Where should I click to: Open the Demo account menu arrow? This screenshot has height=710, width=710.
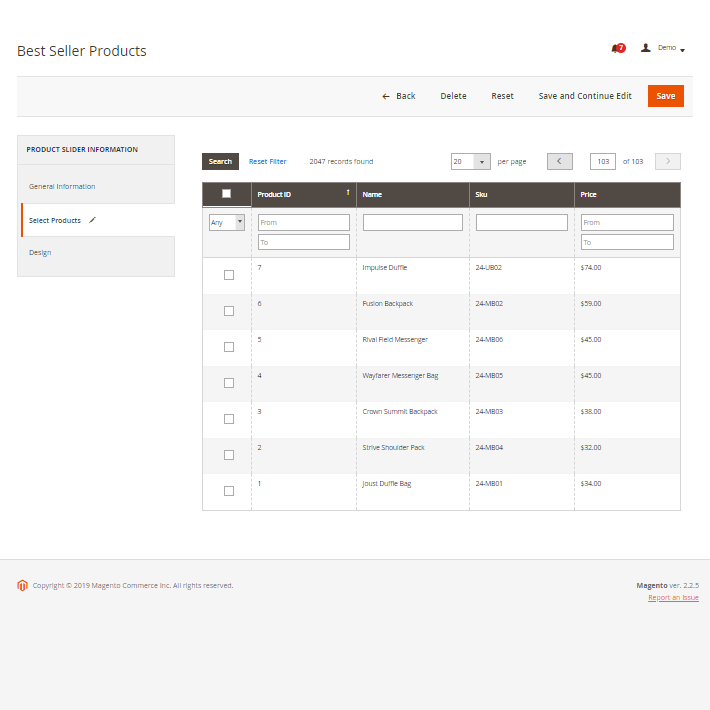pyautogui.click(x=682, y=49)
